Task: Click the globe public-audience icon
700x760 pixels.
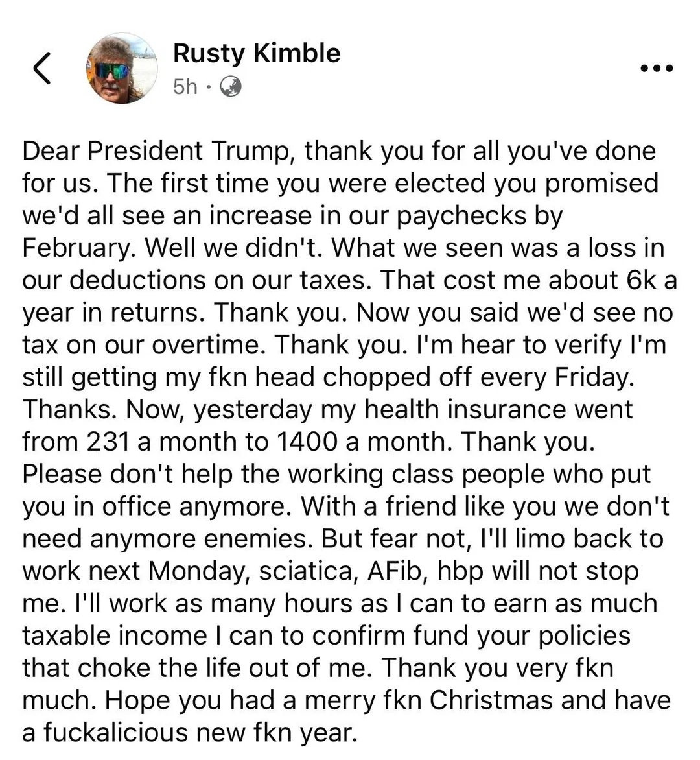Action: (231, 88)
